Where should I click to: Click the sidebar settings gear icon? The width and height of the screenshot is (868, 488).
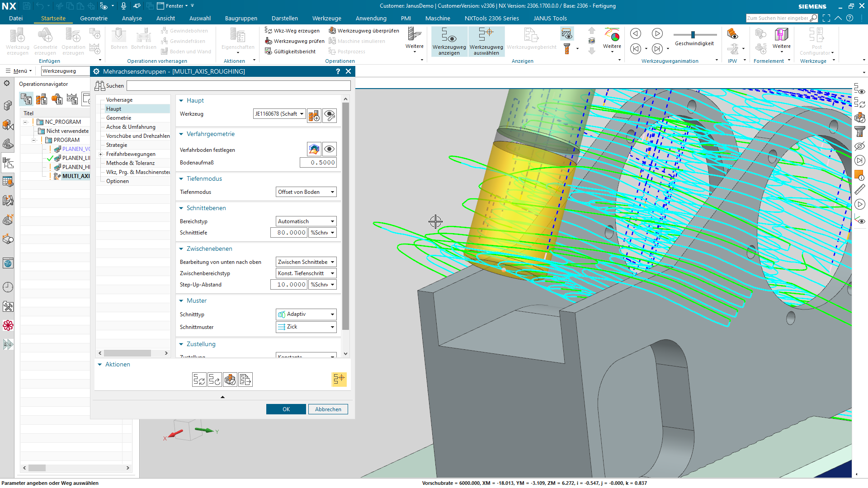pyautogui.click(x=7, y=83)
